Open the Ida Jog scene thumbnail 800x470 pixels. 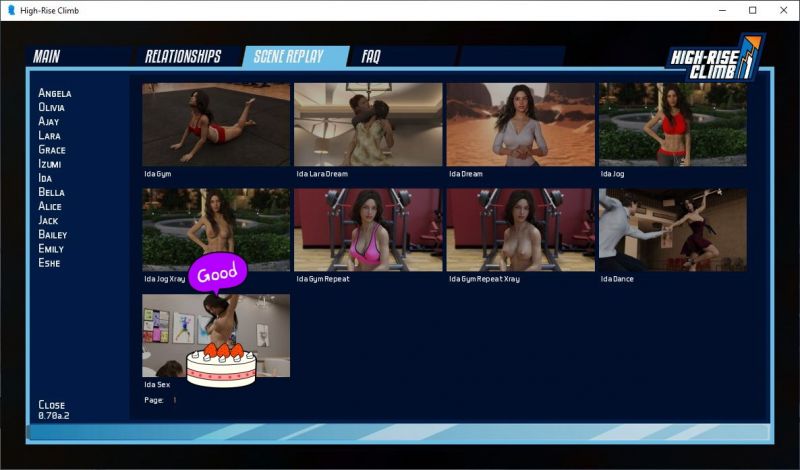[x=672, y=125]
